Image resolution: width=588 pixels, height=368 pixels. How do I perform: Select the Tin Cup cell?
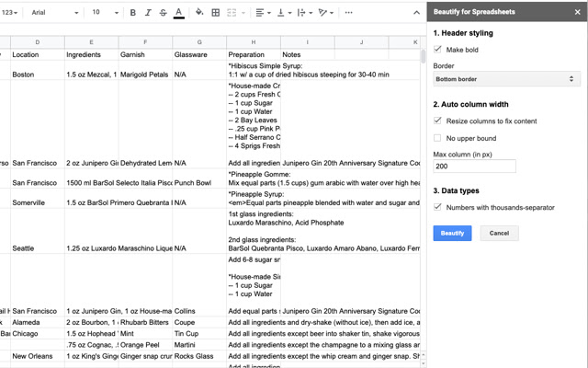(199, 333)
